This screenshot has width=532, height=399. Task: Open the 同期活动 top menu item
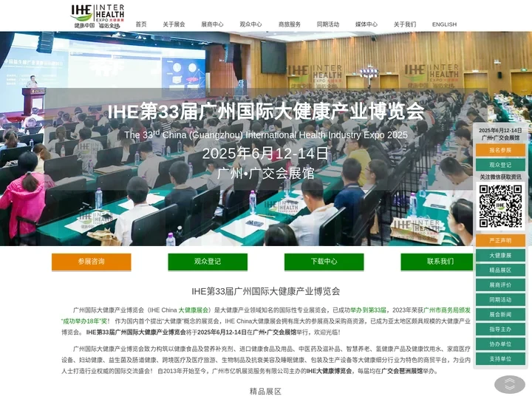click(x=328, y=24)
